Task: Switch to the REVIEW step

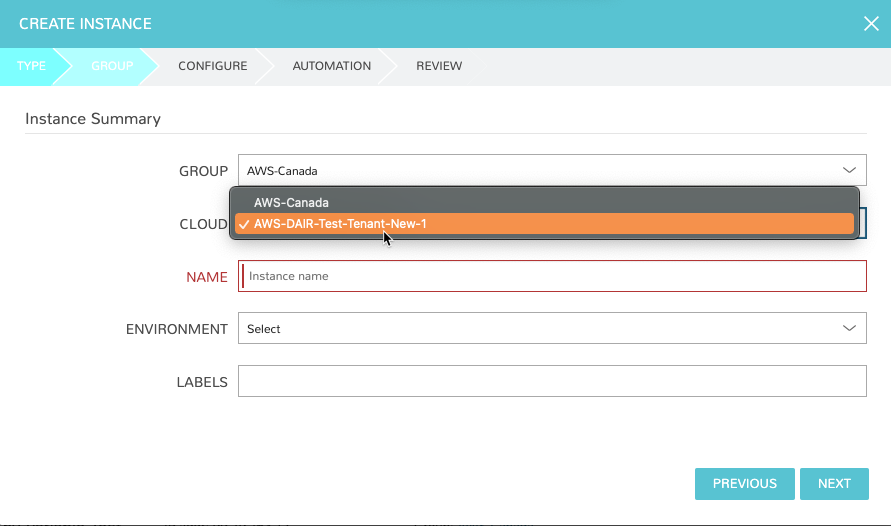Action: point(439,66)
